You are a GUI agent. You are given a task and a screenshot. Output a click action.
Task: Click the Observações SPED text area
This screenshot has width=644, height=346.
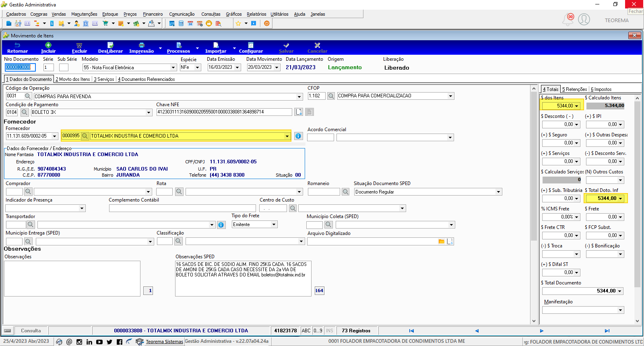click(x=243, y=278)
